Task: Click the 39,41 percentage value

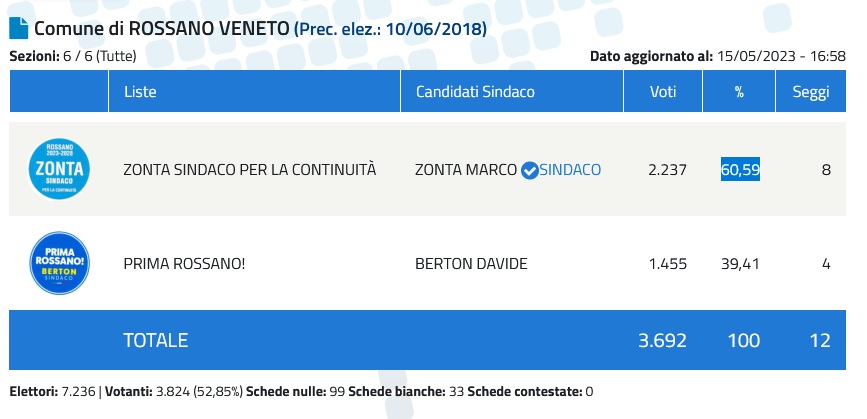Action: pos(741,264)
